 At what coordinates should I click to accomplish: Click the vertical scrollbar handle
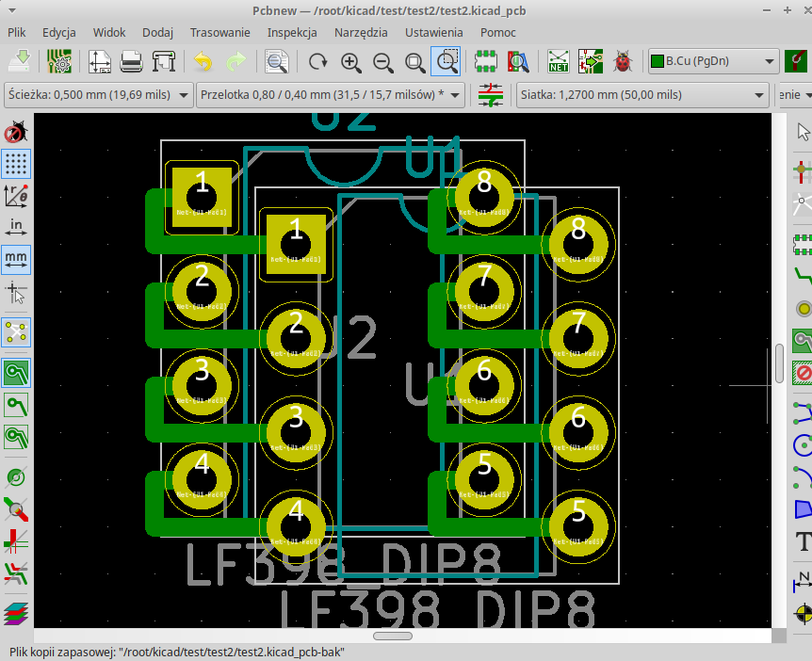pos(779,363)
